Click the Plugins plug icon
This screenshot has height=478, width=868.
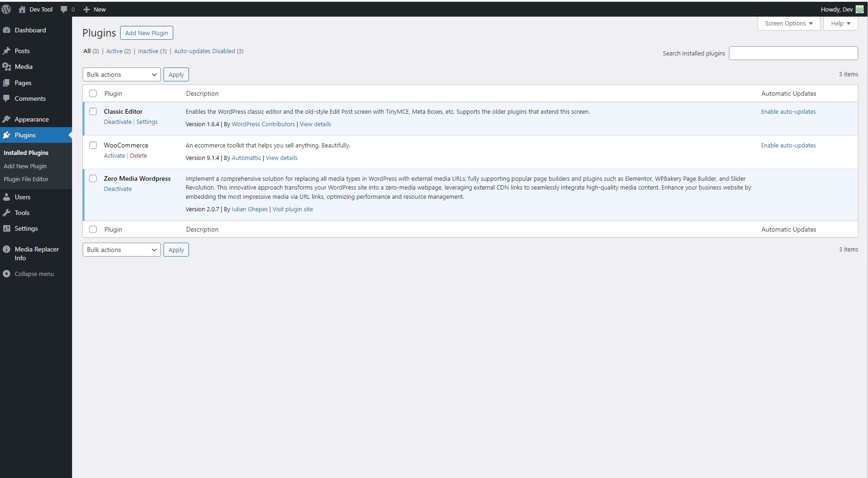6,135
